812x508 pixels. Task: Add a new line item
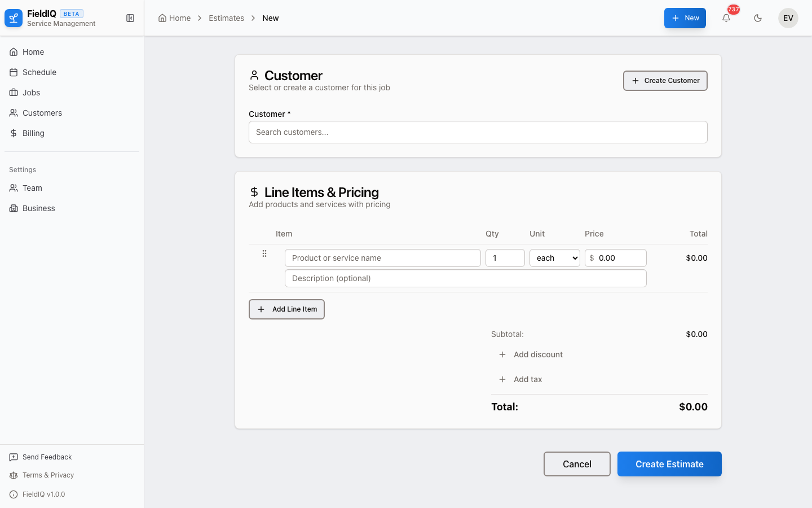[286, 309]
